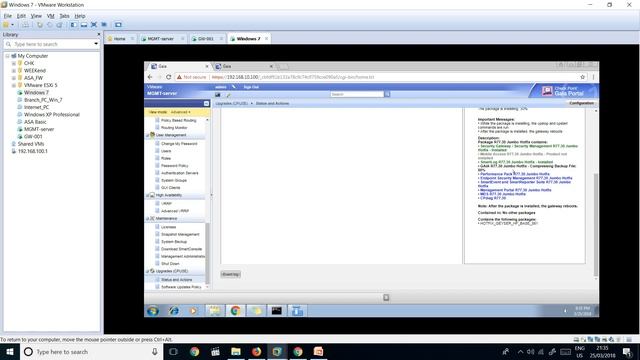Switch to the second Gaia browser tab
The width and height of the screenshot is (640, 360).
(x=244, y=66)
